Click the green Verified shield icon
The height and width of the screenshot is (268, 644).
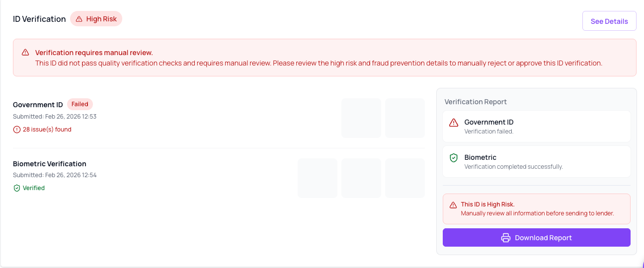coord(17,188)
